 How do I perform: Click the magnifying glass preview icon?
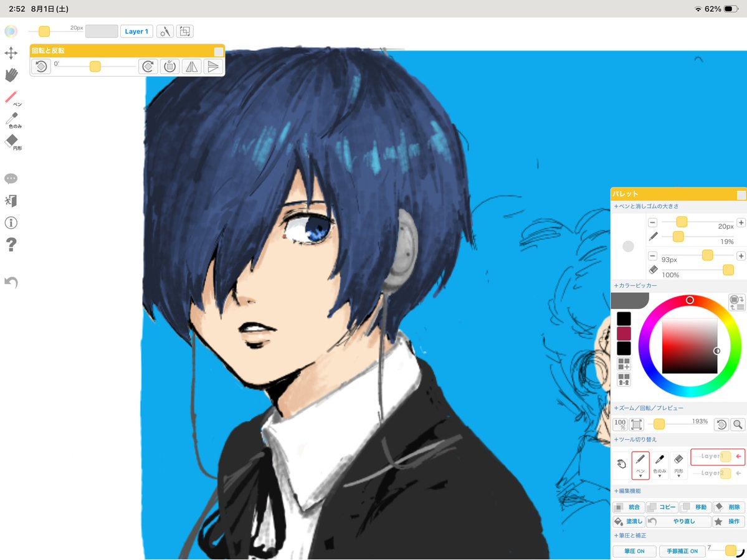point(738,424)
